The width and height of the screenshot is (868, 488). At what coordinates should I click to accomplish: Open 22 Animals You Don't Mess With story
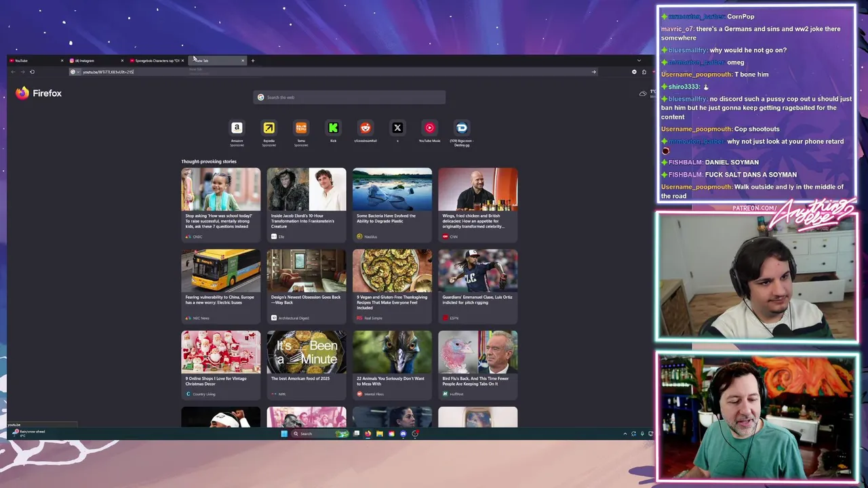[392, 364]
